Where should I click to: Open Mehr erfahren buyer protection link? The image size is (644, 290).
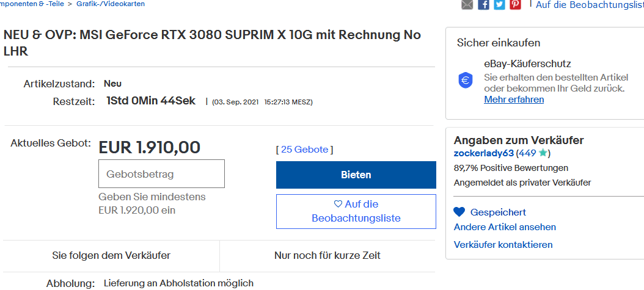point(514,100)
